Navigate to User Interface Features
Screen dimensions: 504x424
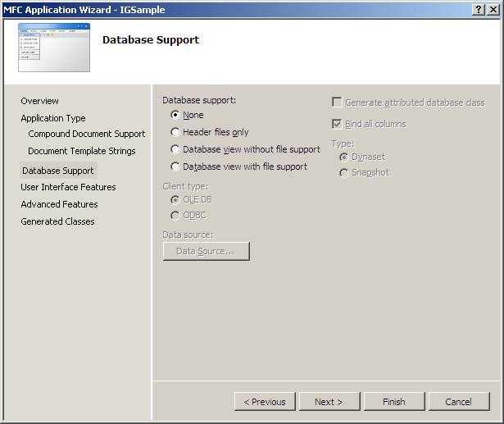68,187
